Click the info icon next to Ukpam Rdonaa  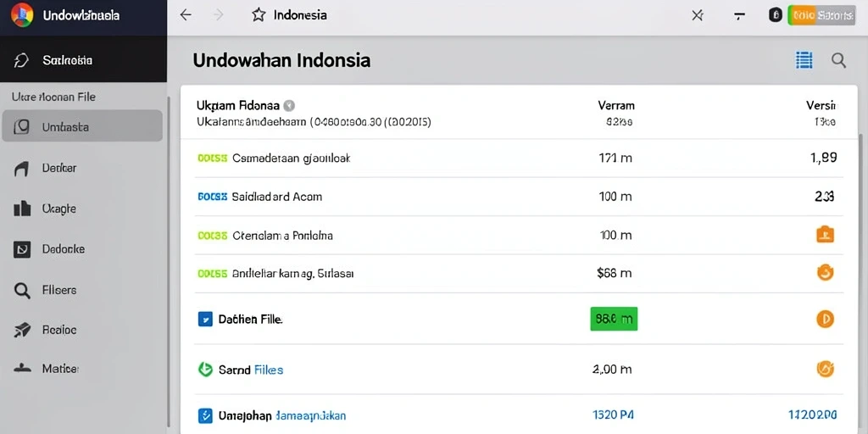click(288, 105)
